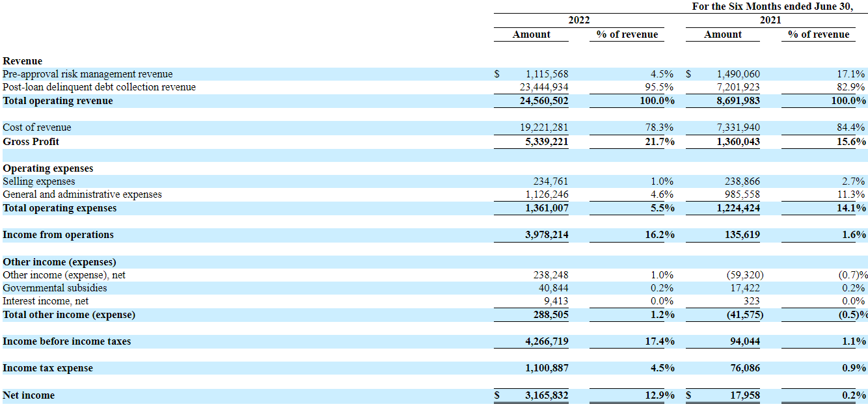Screen dimensions: 868x411
Task: Select the 2022 gross profit percentage 21.7%
Action: pyautogui.click(x=660, y=142)
